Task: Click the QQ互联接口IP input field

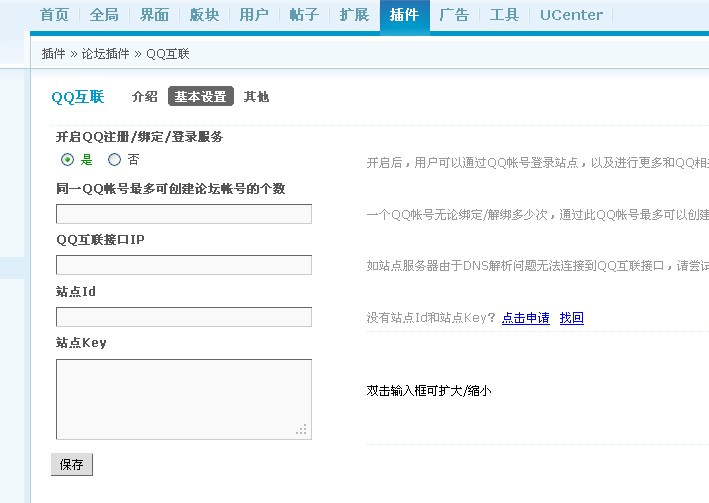Action: click(184, 265)
